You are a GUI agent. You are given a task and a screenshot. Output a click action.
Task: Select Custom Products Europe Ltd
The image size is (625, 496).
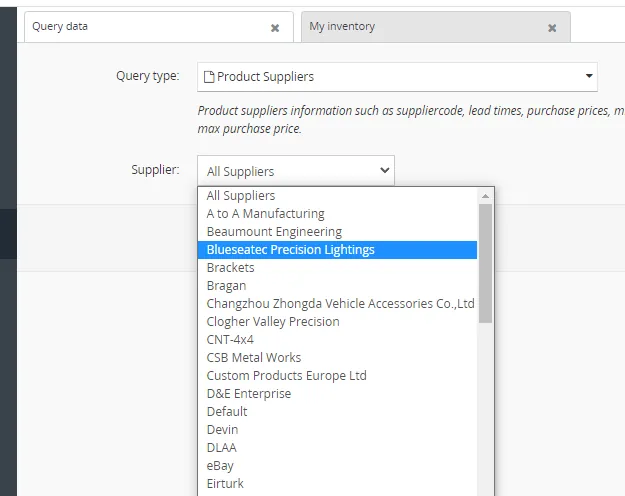337,376
